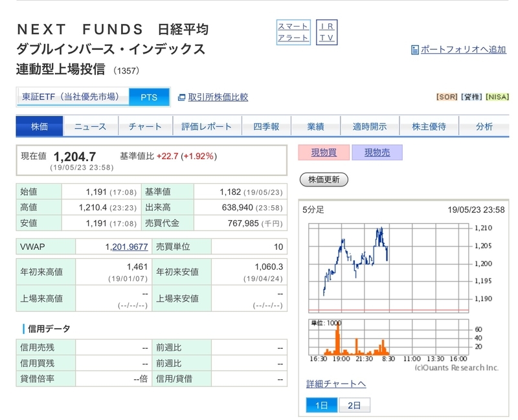Viewport: 518px width, 420px height.
Task: Select the 1日 chart range button
Action: pyautogui.click(x=321, y=405)
